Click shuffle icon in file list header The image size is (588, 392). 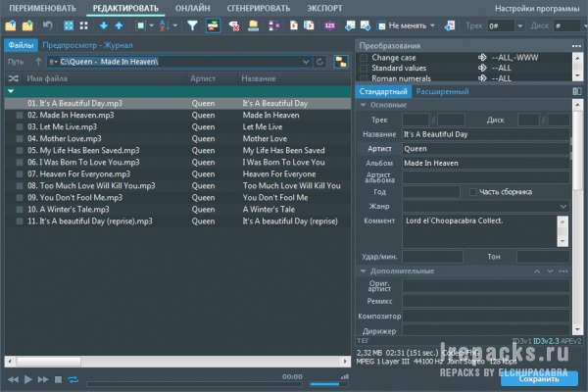13,78
